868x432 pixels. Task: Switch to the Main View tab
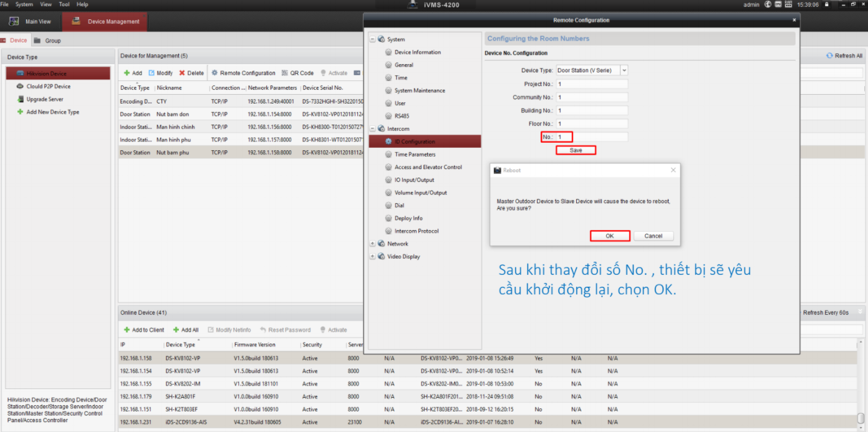click(31, 21)
